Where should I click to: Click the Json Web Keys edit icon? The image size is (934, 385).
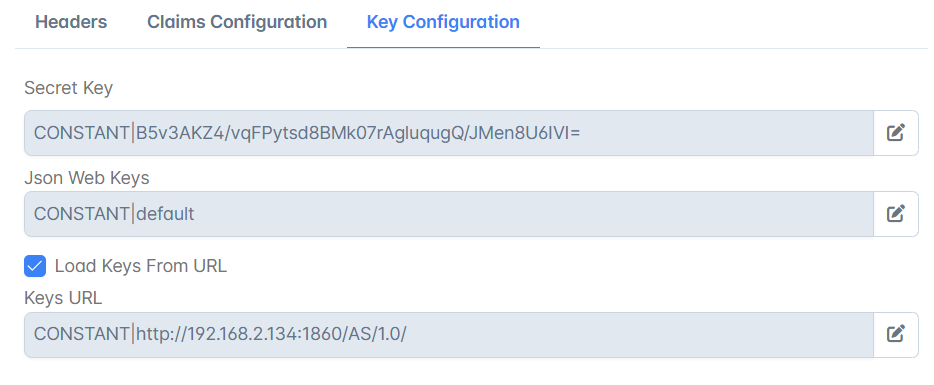(x=896, y=213)
